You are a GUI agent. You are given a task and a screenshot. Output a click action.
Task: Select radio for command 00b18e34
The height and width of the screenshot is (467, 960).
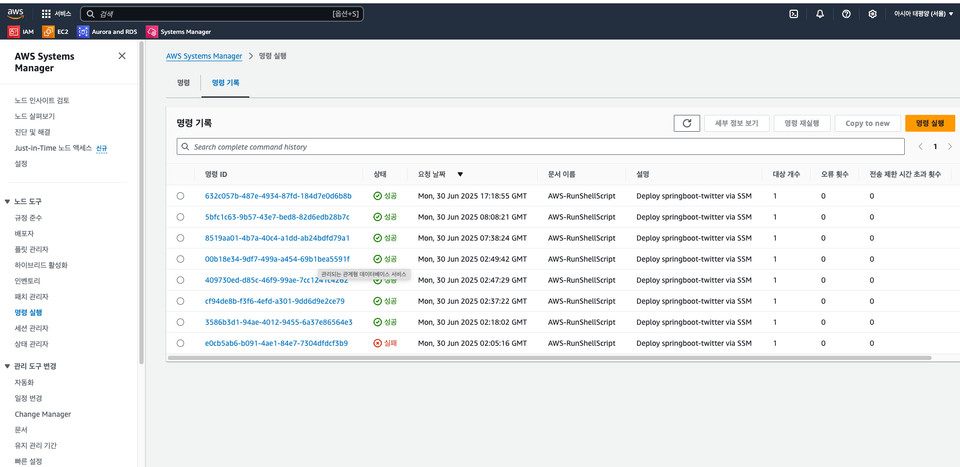180,259
